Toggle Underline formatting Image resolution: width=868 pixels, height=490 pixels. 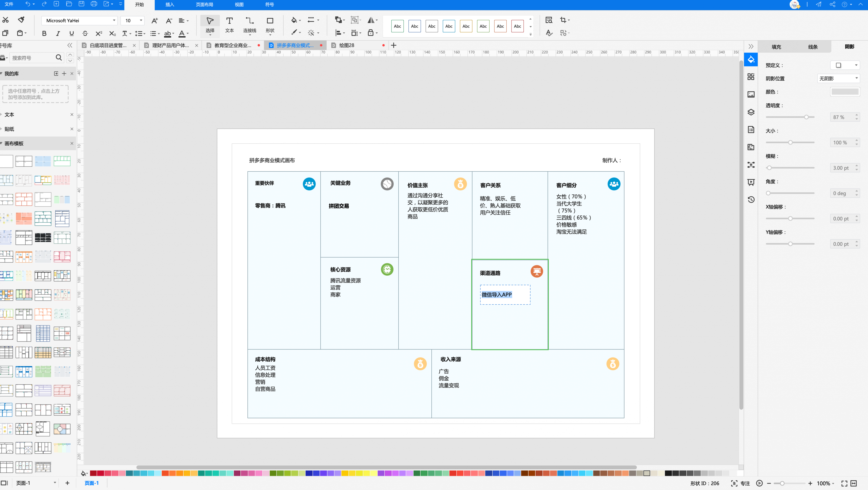pos(71,33)
